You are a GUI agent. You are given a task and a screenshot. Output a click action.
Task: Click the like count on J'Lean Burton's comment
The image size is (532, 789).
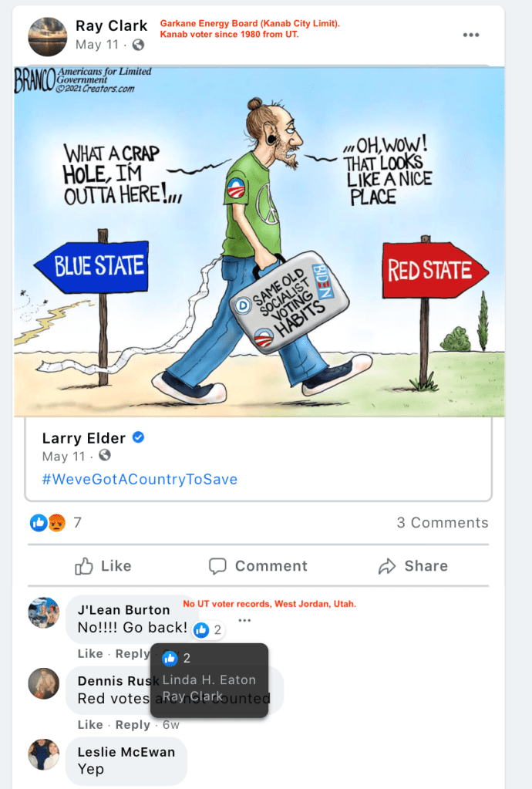208,629
